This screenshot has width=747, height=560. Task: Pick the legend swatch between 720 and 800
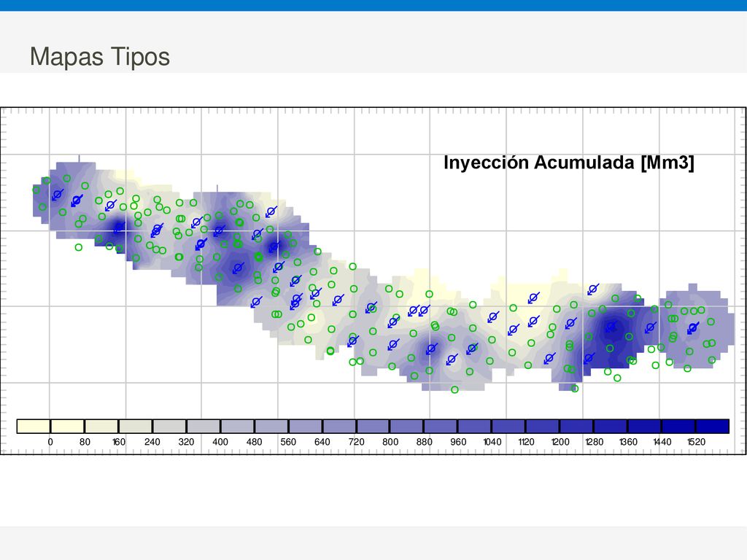pyautogui.click(x=373, y=426)
